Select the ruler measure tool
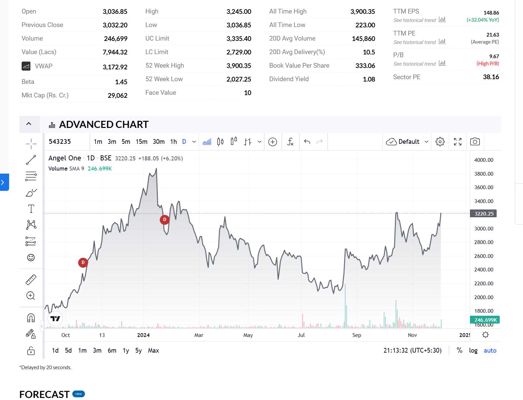The width and height of the screenshot is (523, 400). coord(31,280)
